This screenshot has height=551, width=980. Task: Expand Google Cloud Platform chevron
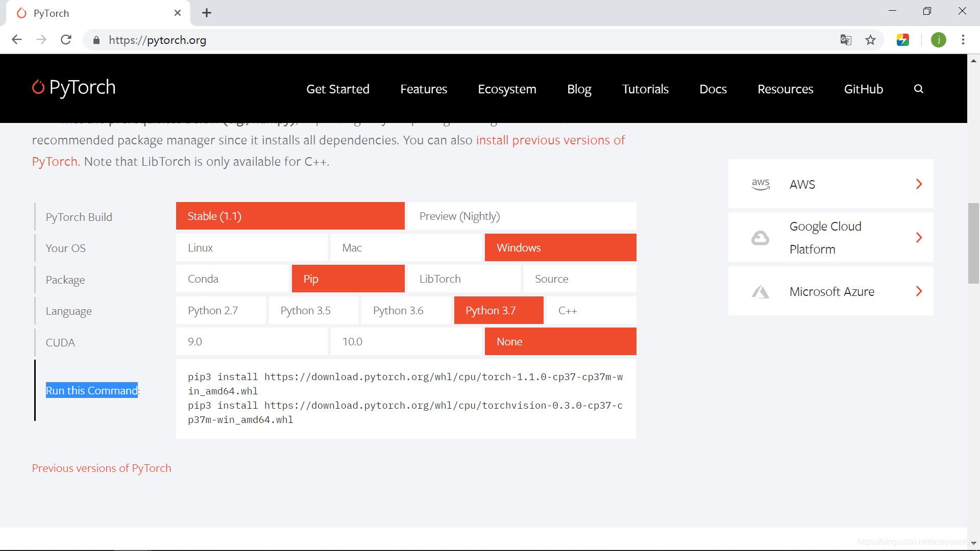point(919,238)
